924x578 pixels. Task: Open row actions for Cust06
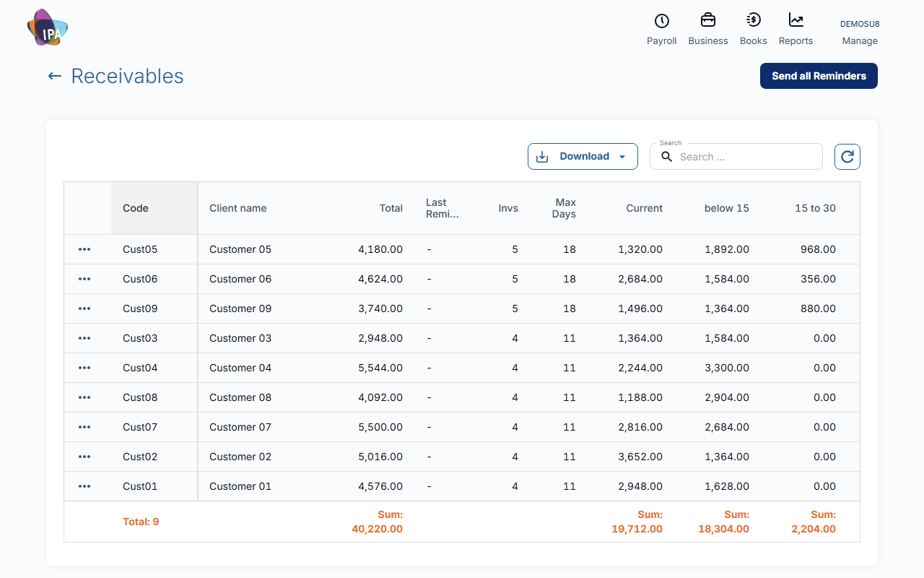84,279
